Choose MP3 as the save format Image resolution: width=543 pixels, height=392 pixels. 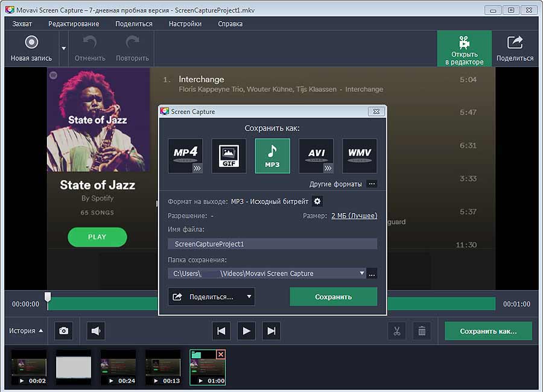273,156
